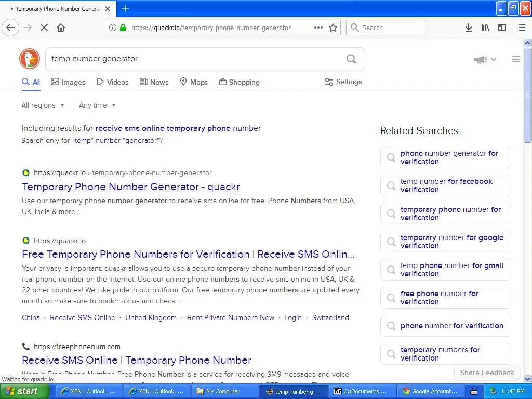This screenshot has width=532, height=399.
Task: Select 'temp number for facebook verification' search
Action: click(x=445, y=185)
